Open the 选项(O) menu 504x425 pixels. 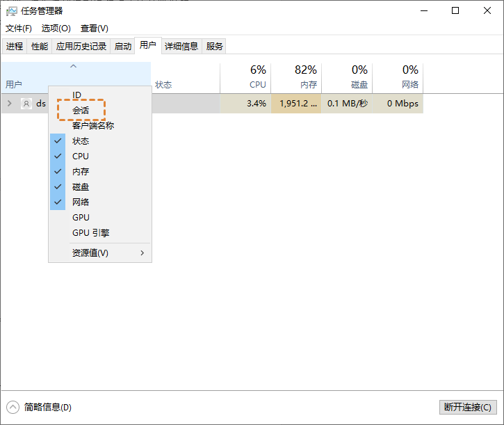pyautogui.click(x=56, y=29)
